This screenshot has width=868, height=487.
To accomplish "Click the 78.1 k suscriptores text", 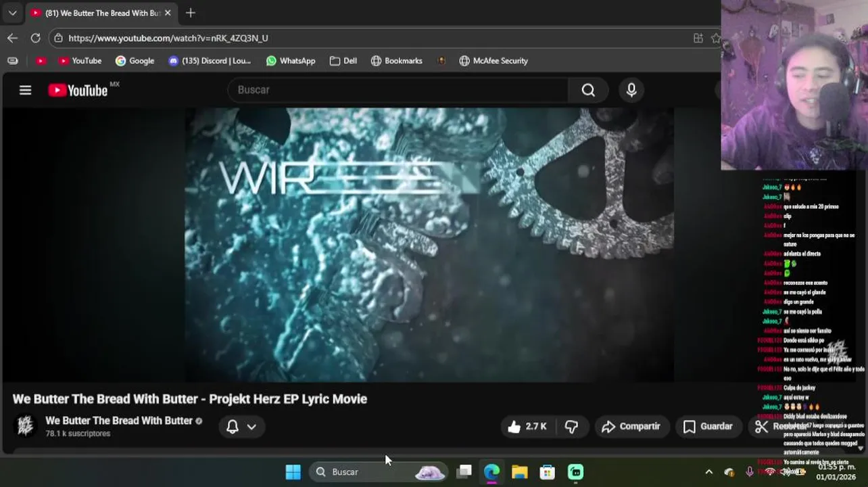I will [78, 434].
